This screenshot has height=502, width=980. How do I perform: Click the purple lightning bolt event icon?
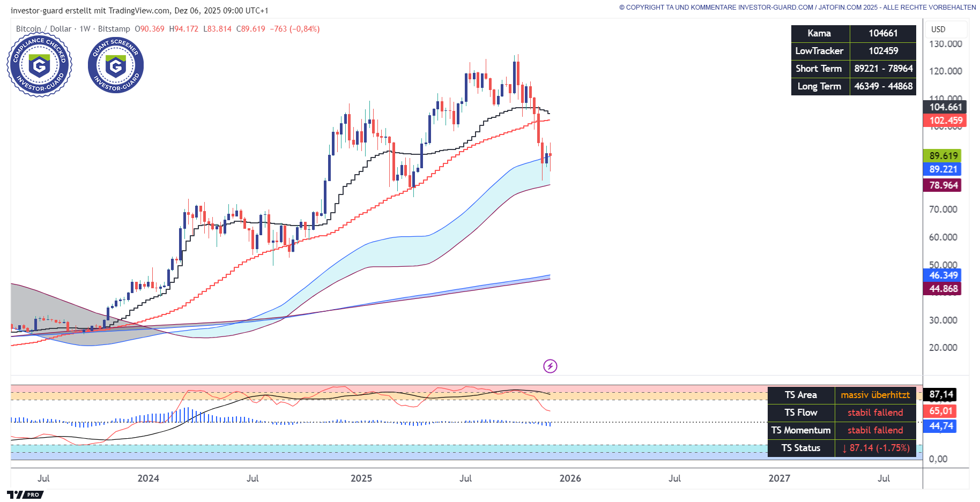click(x=550, y=366)
